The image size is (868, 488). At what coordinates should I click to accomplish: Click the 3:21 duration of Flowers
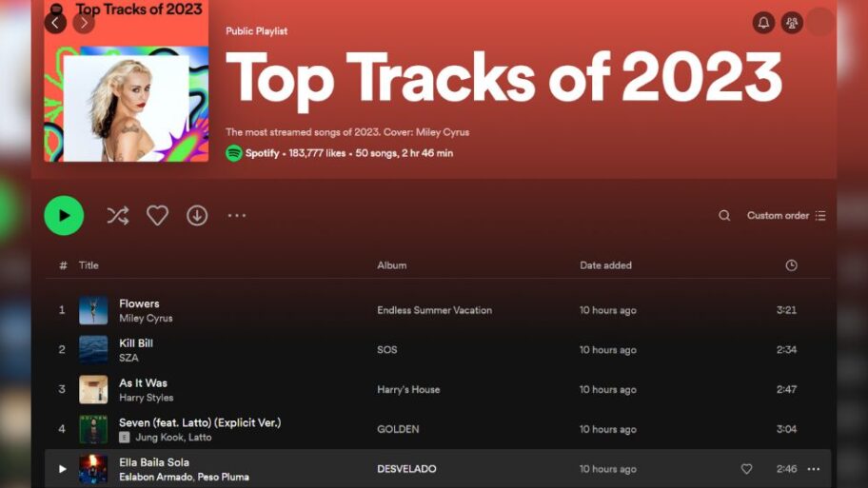tap(786, 310)
